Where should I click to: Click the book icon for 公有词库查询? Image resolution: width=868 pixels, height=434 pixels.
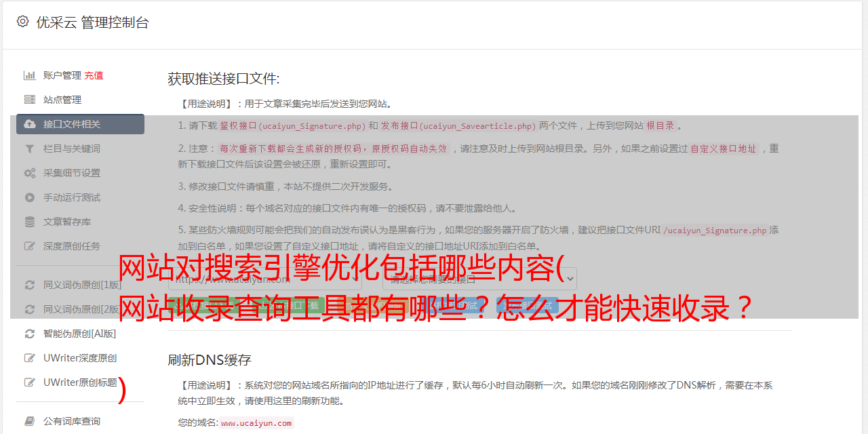point(30,421)
